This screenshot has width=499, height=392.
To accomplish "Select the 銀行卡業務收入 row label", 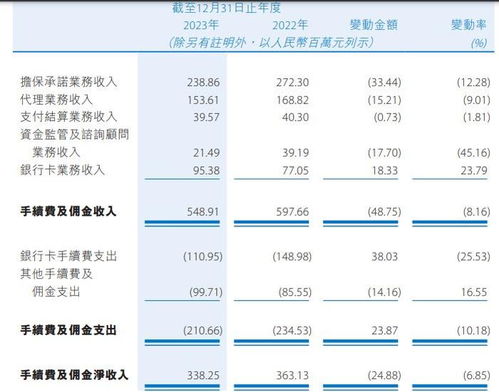I will [63, 170].
